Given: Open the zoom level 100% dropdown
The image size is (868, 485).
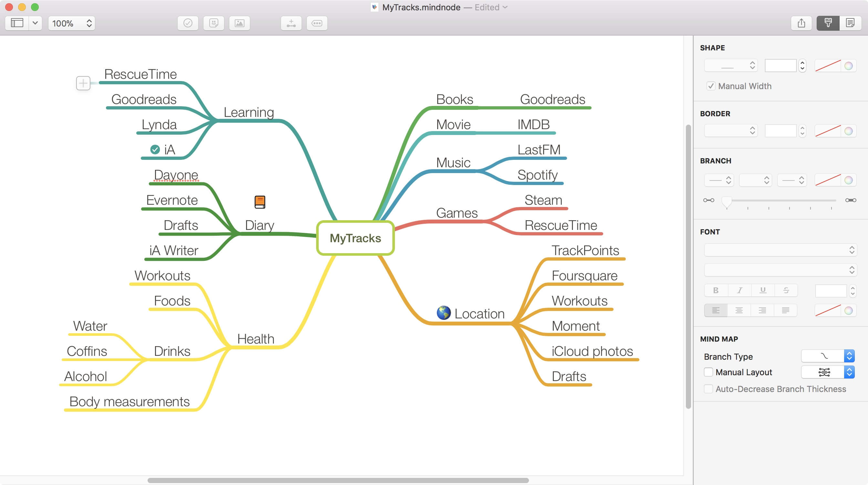Looking at the screenshot, I should (71, 23).
